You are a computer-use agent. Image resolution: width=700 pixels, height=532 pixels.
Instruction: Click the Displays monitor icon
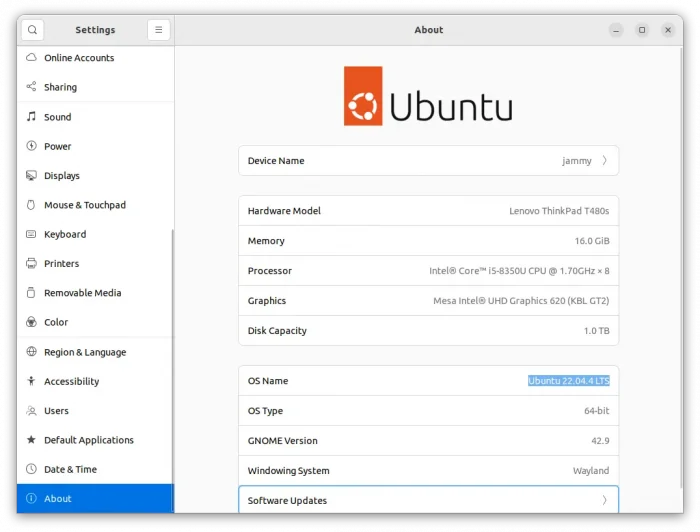pyautogui.click(x=31, y=176)
